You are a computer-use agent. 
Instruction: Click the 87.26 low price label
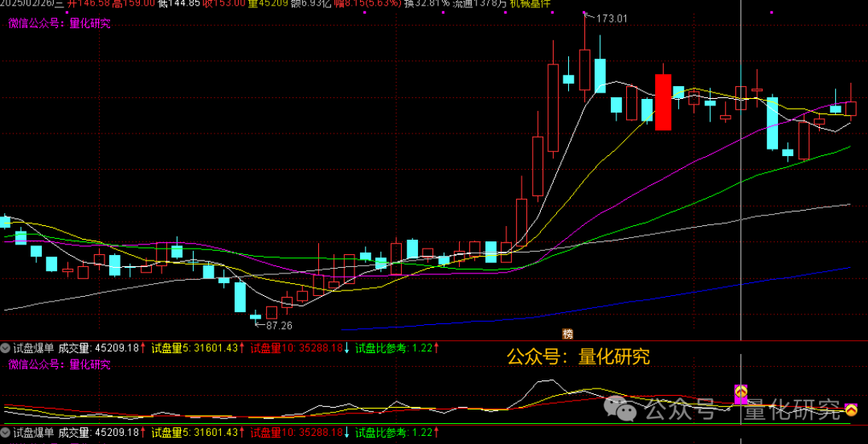(279, 326)
